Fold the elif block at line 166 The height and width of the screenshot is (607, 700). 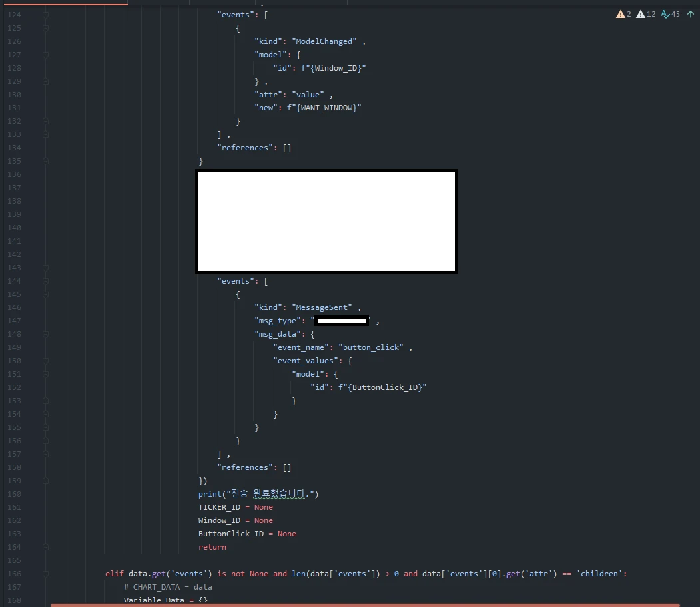click(x=46, y=574)
